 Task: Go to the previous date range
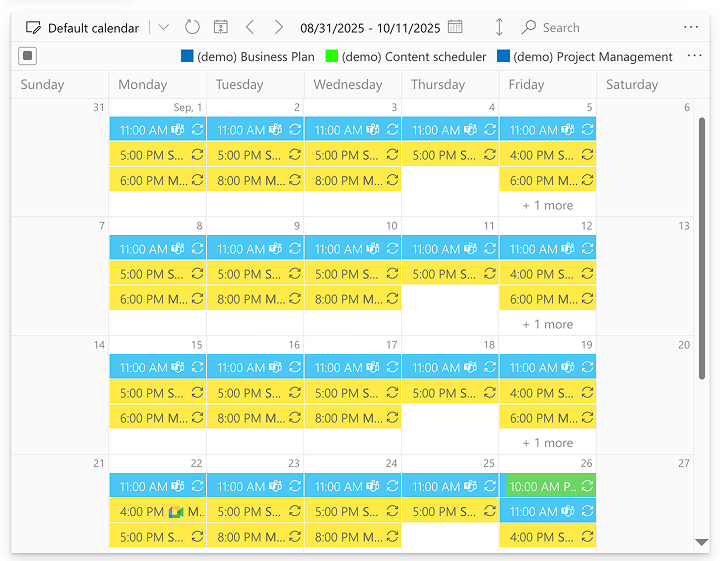[250, 28]
